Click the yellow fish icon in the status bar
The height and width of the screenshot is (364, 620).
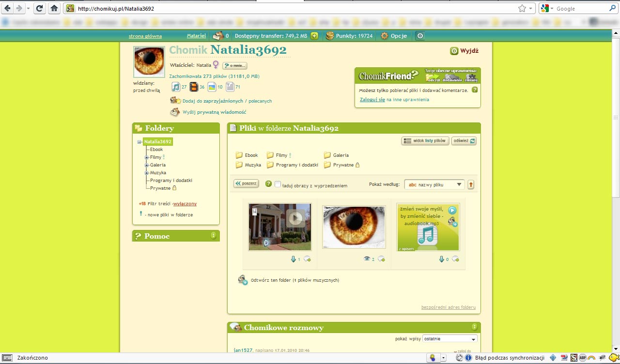pyautogui.click(x=614, y=358)
